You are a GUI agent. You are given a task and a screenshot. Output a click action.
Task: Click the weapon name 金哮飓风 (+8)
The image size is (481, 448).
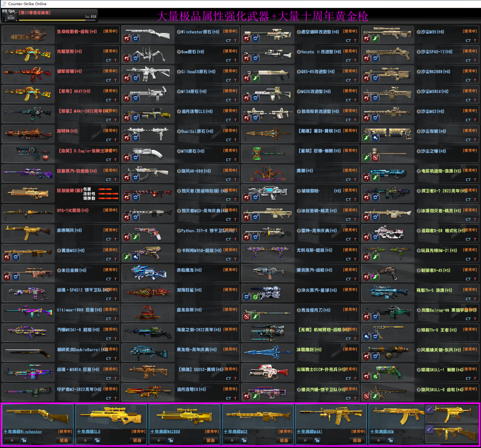click(x=69, y=230)
